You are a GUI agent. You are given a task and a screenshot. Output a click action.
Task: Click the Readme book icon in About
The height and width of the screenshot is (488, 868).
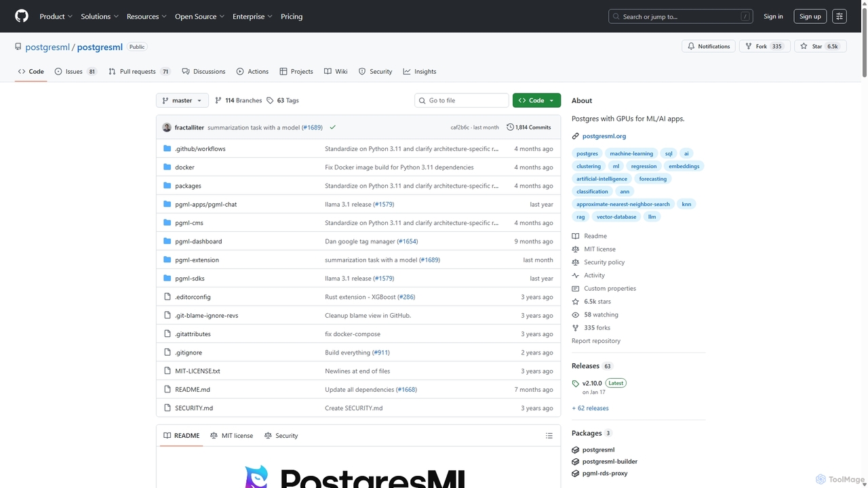pyautogui.click(x=575, y=236)
